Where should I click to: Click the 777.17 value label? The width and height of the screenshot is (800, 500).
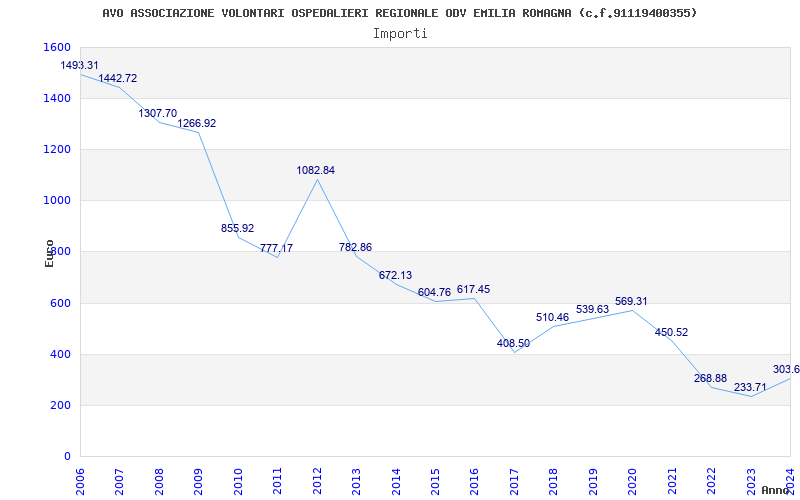click(277, 248)
